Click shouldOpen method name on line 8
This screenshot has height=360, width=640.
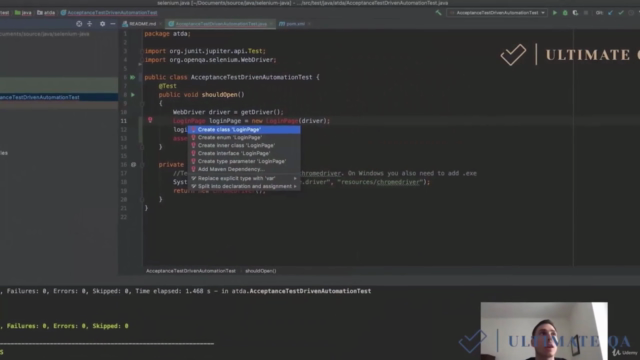click(x=220, y=95)
